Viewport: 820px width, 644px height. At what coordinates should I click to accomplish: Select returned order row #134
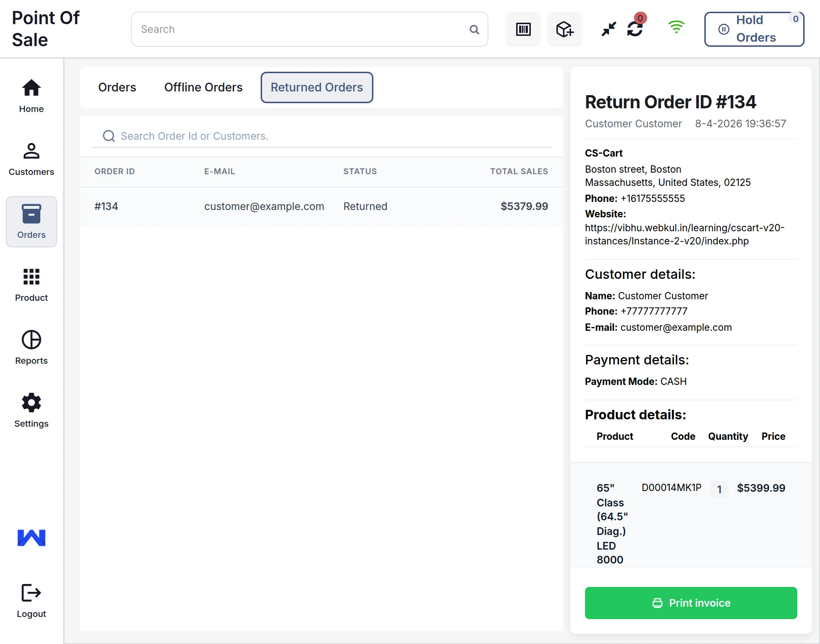(x=321, y=206)
